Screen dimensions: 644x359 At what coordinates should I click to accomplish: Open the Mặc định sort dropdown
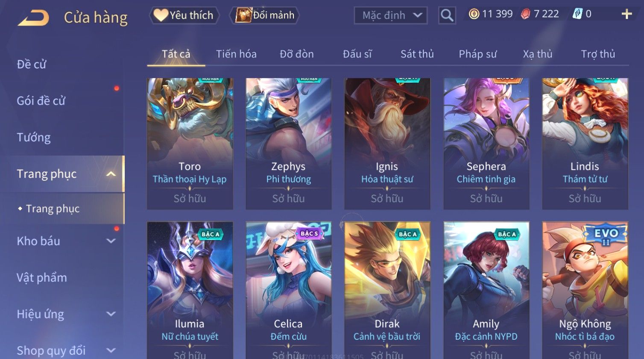coord(391,16)
